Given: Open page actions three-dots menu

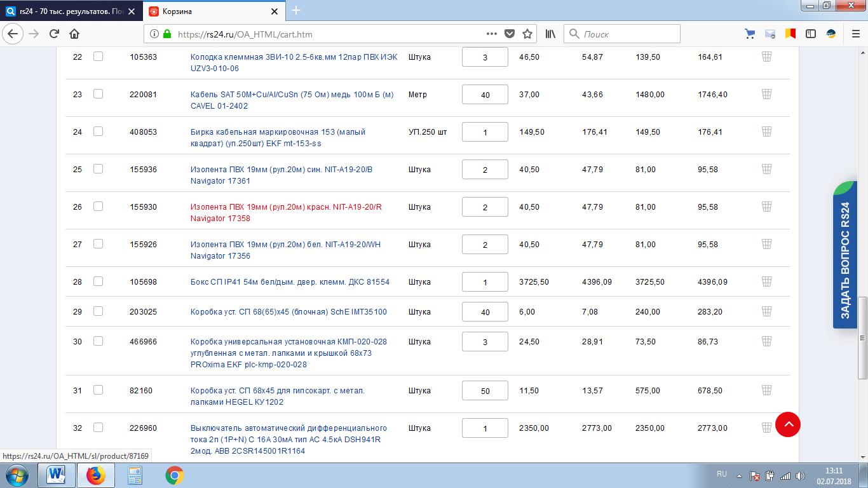Looking at the screenshot, I should (x=491, y=34).
